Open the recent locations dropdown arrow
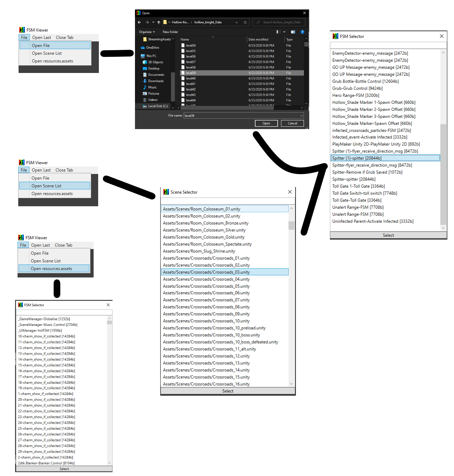Viewport: 454px width, 476px height. (x=153, y=22)
